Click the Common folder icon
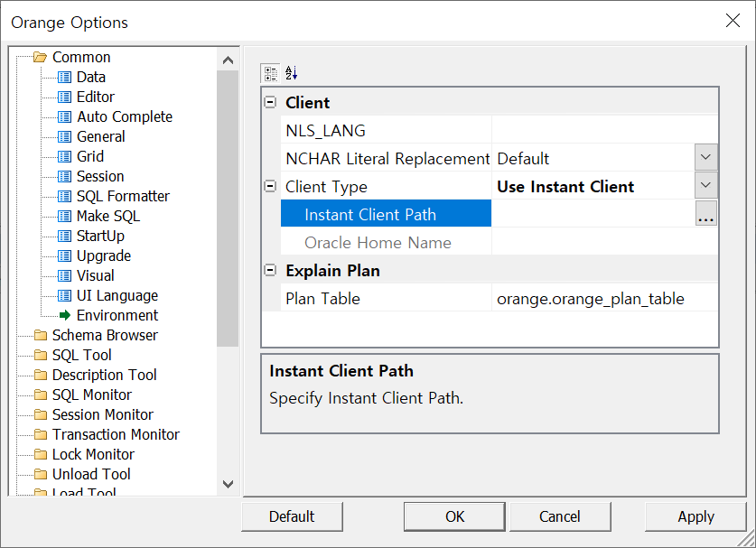The image size is (756, 548). (x=40, y=58)
